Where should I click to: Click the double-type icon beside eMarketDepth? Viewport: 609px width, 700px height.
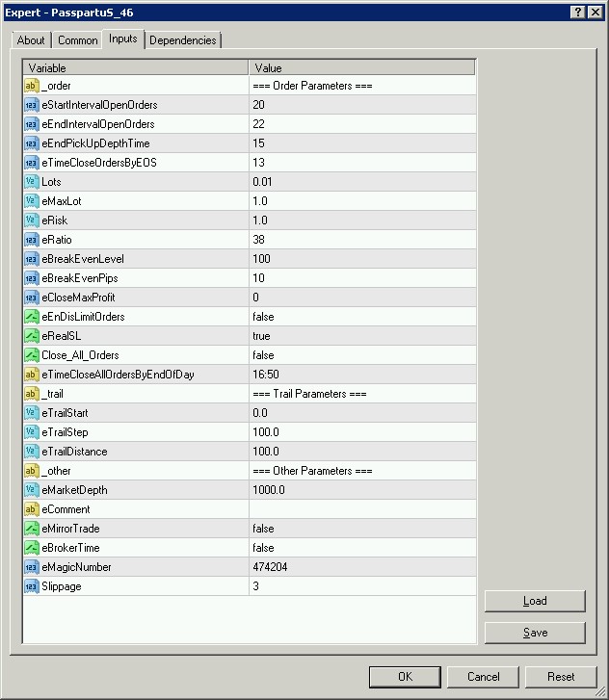click(x=31, y=490)
